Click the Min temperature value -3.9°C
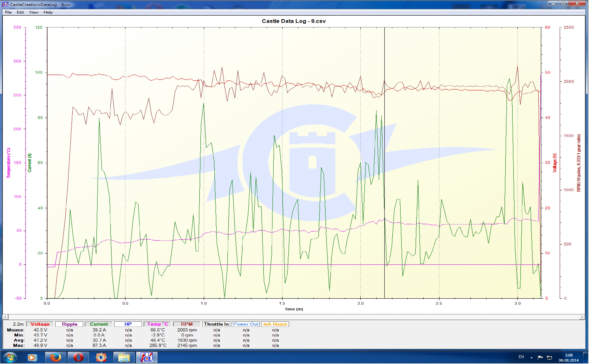This screenshot has height=364, width=593. point(158,335)
